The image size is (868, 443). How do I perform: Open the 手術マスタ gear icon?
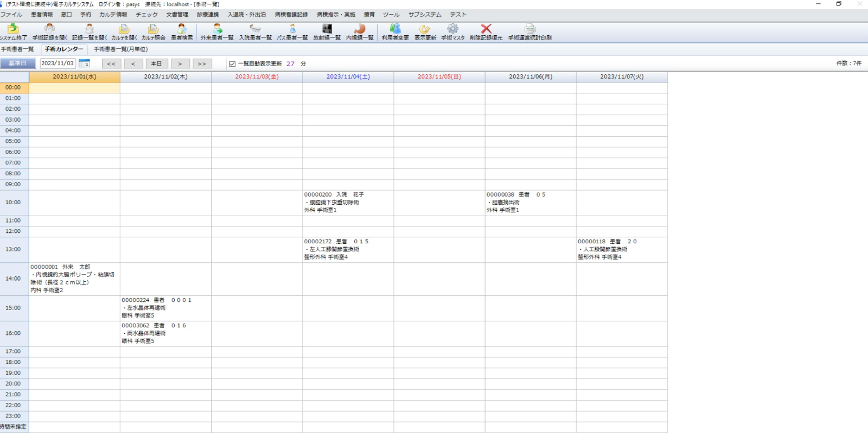(452, 29)
